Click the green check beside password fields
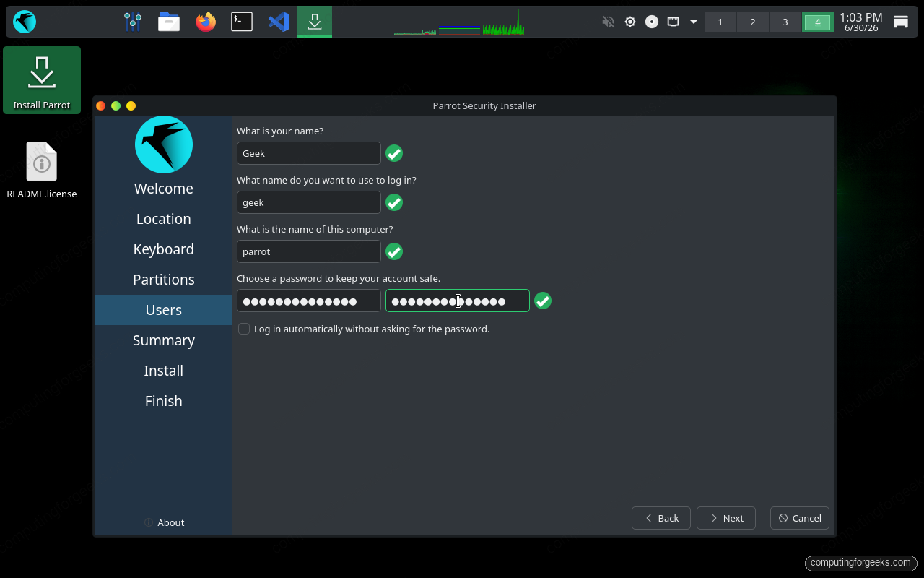Viewport: 924px width, 578px height. point(543,301)
